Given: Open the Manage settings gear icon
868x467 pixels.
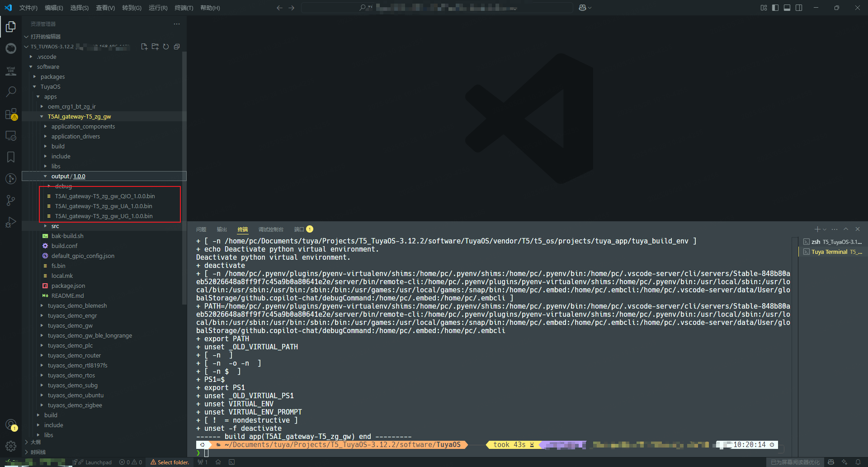Looking at the screenshot, I should click(11, 446).
